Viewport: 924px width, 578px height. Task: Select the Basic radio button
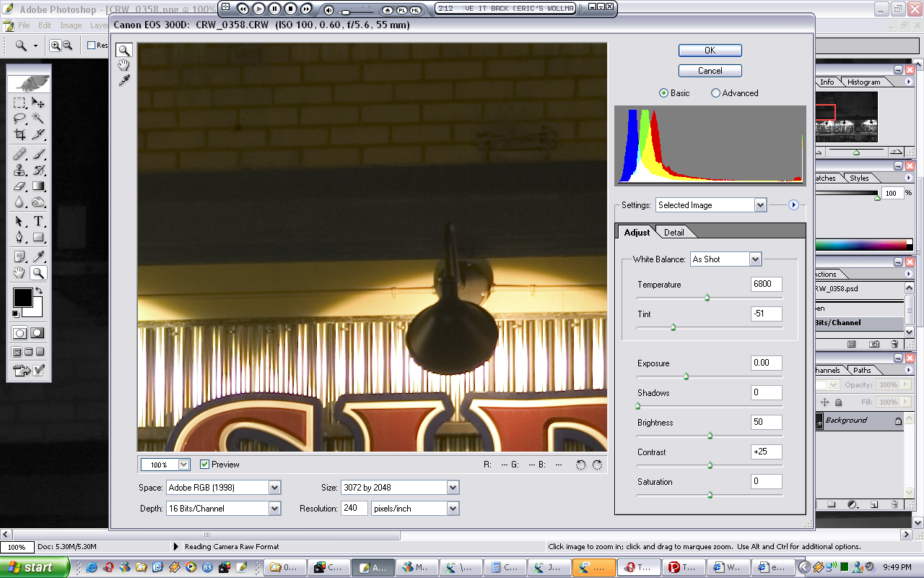[663, 93]
